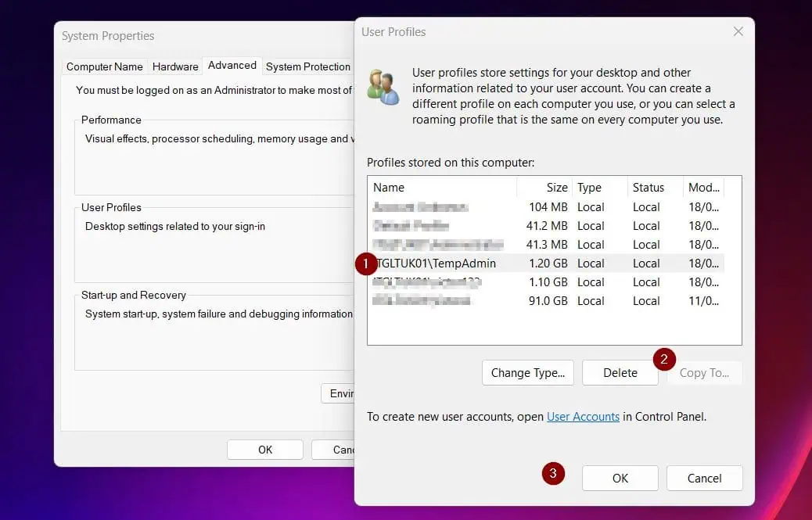The width and height of the screenshot is (812, 520).
Task: Select the profile row sized 1.10 GB
Action: click(546, 282)
